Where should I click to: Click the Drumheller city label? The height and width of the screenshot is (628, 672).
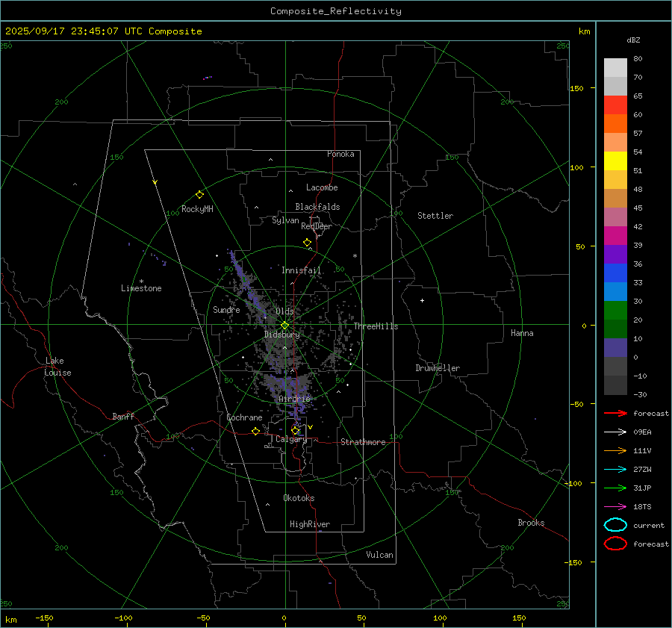click(x=438, y=368)
